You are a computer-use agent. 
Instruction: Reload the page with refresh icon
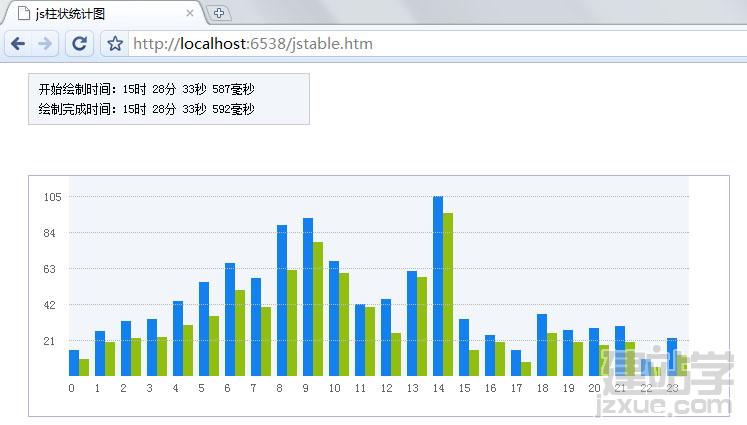tap(79, 44)
